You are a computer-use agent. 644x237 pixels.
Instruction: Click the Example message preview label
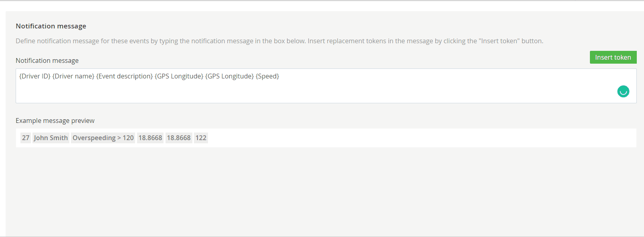tap(55, 121)
